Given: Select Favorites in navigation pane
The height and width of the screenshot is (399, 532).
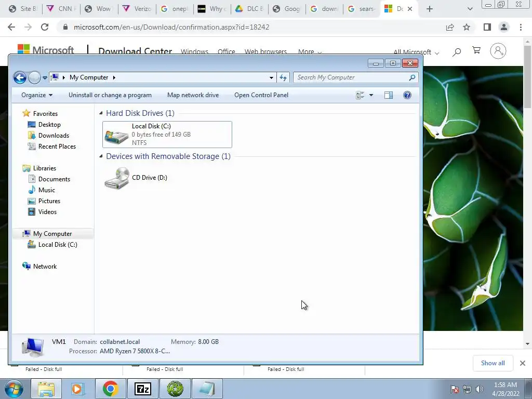Looking at the screenshot, I should 45,114.
